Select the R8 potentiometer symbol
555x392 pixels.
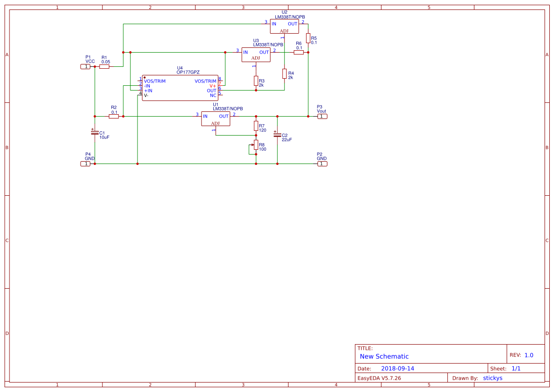pyautogui.click(x=256, y=145)
